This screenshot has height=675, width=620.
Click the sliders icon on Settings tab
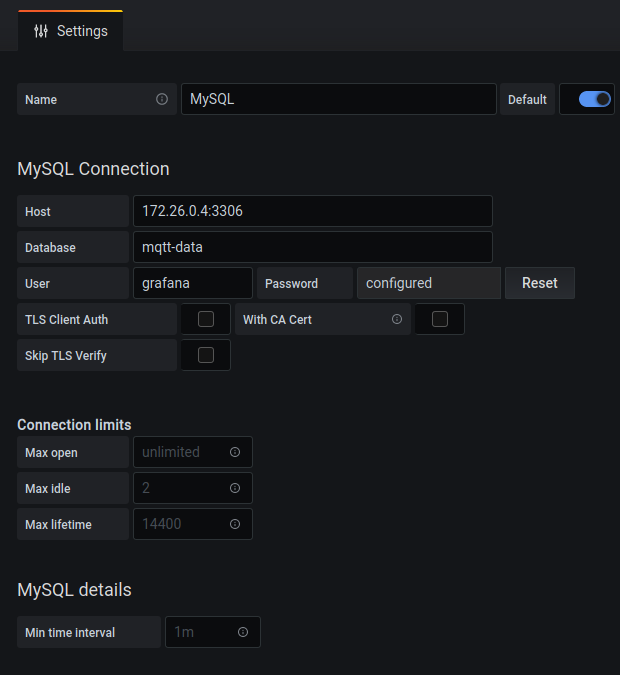pos(41,31)
